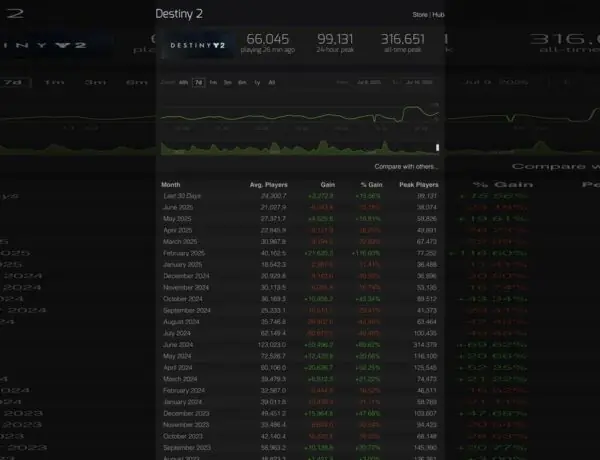This screenshot has height=460, width=600.
Task: Click the 99,131 24-hour peak value
Action: [x=335, y=39]
